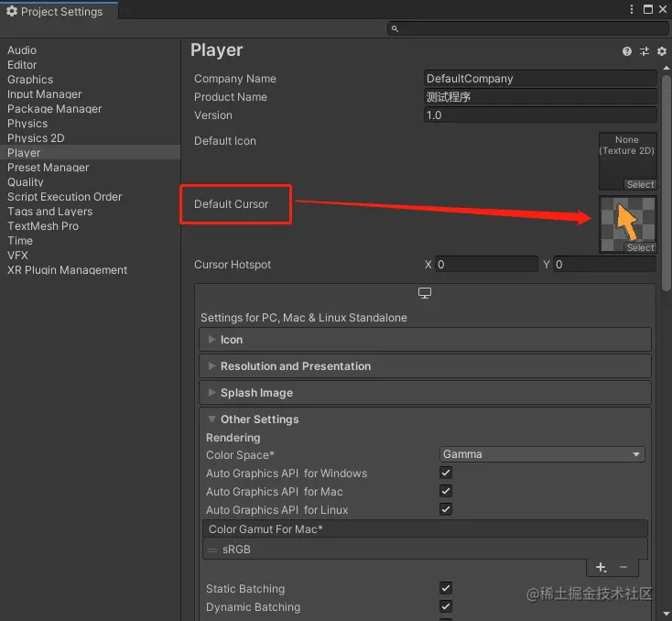Screen dimensions: 672x621
Task: Open Graphics settings category
Action: pos(90,80)
